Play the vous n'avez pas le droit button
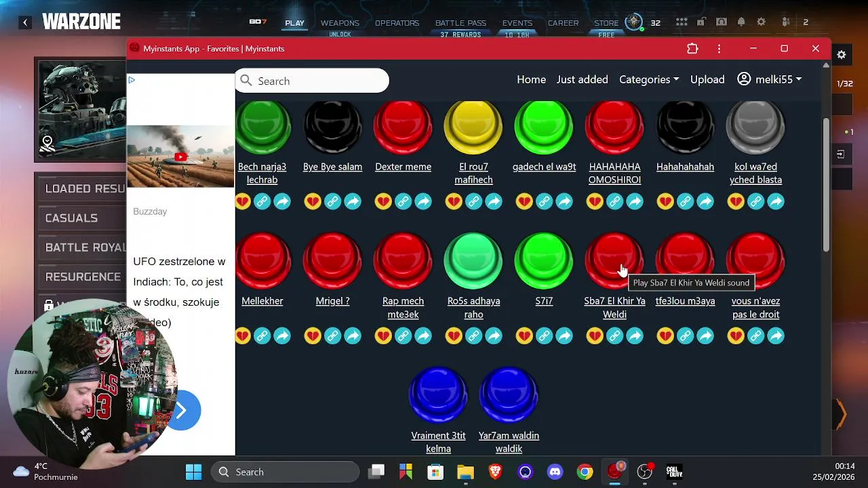 (755, 261)
